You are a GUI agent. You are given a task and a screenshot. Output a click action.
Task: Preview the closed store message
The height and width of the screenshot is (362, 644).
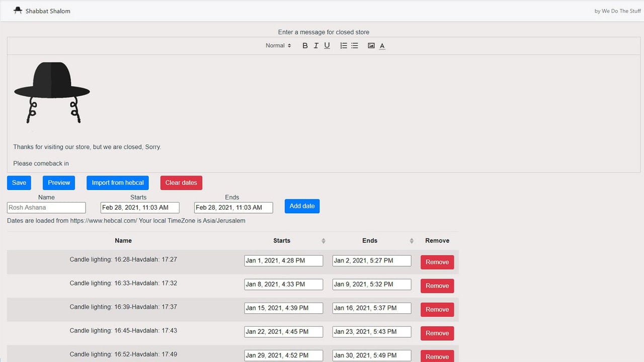tap(59, 183)
